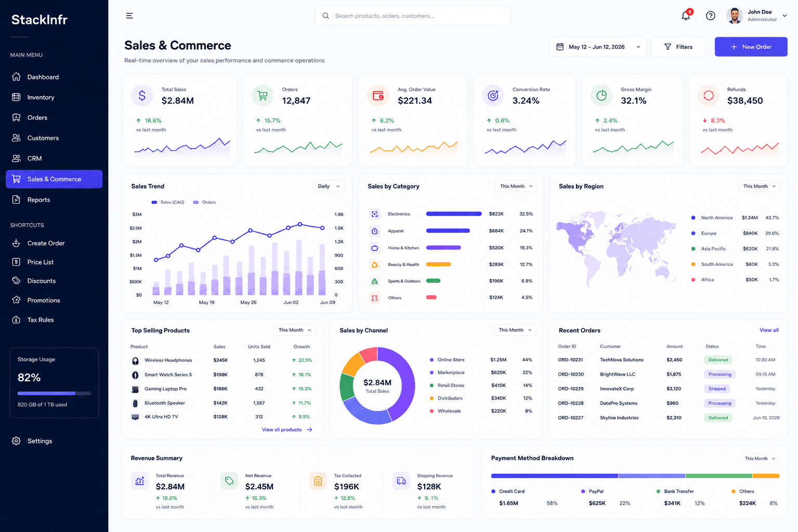Image resolution: width=798 pixels, height=532 pixels.
Task: Click the Sports & Outdoors category icon
Action: pos(374,281)
